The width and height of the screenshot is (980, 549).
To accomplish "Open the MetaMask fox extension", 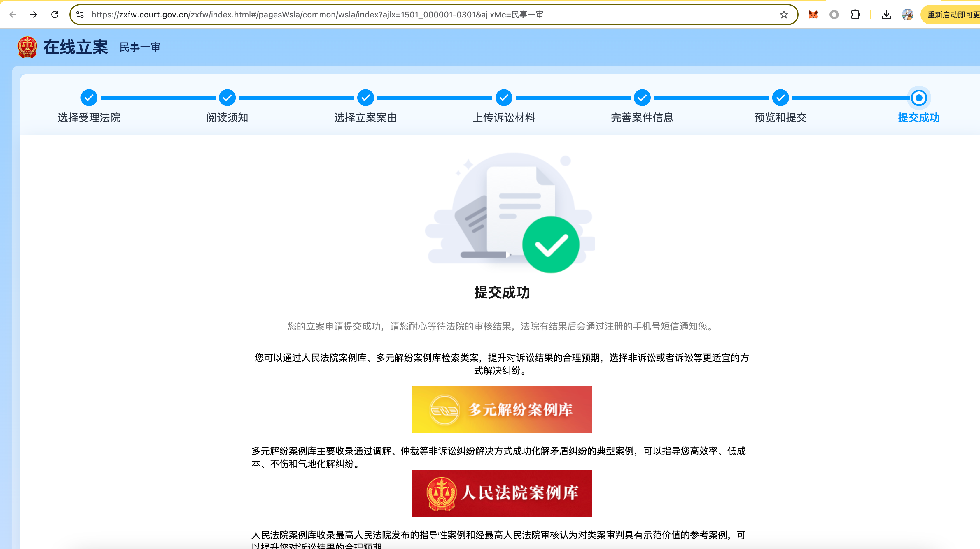I will pyautogui.click(x=813, y=15).
